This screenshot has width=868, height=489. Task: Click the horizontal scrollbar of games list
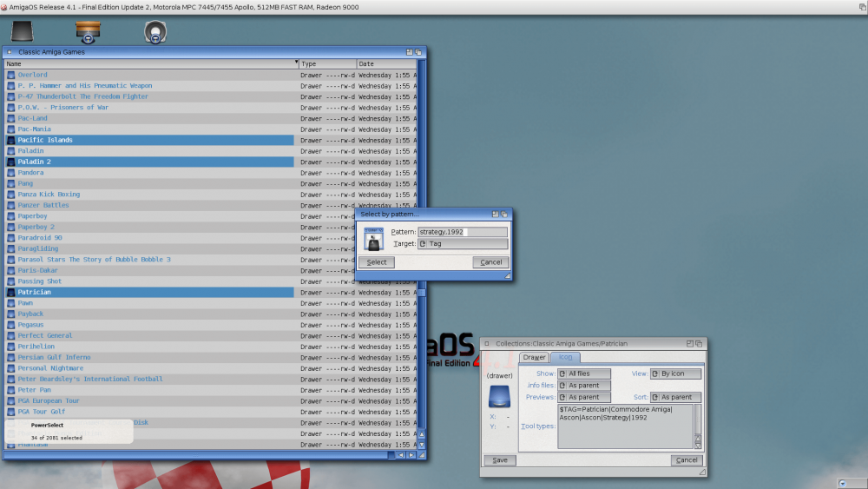198,455
